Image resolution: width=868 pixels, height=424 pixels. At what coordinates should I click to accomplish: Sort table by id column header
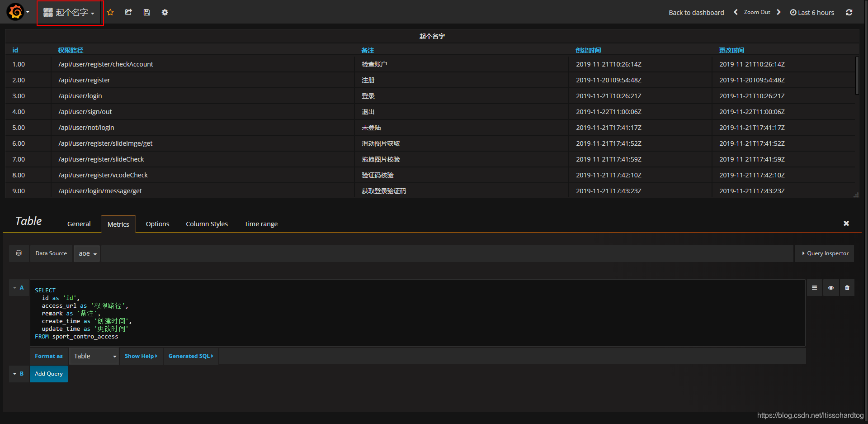pyautogui.click(x=15, y=50)
